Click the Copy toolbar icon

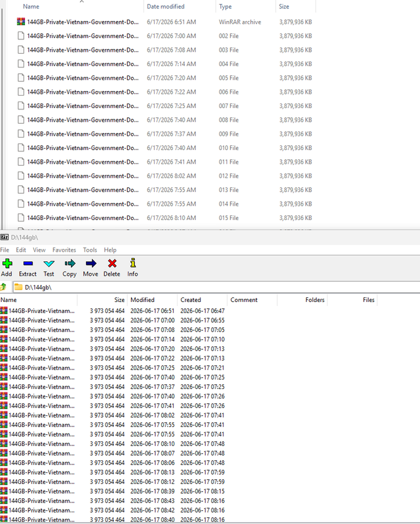point(69,264)
